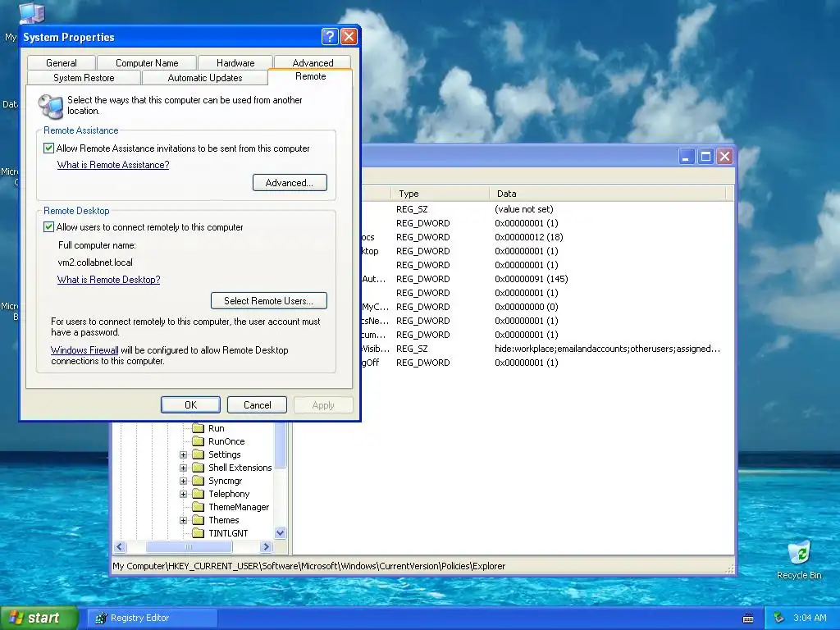Switch to the Computer Name tab
Screen dimensions: 840x630
147,62
